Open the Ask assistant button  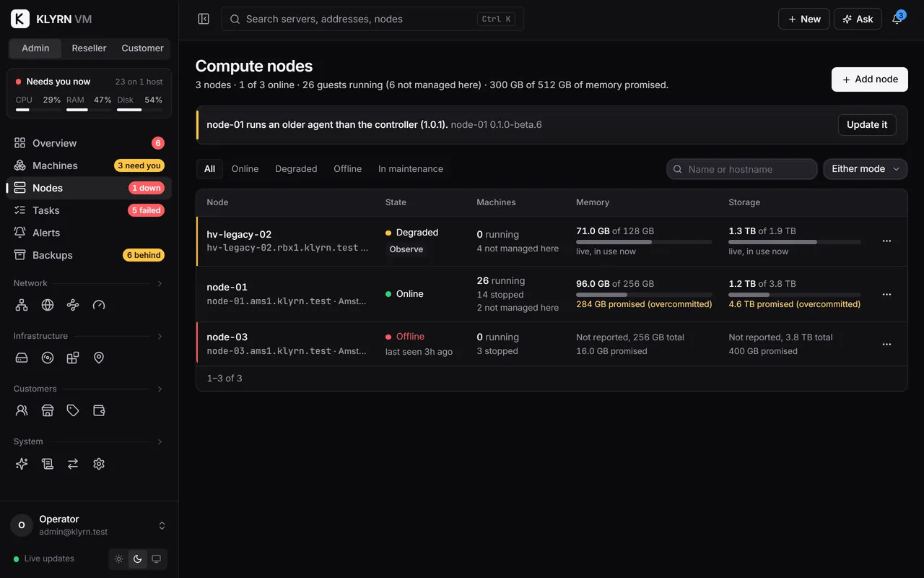tap(858, 19)
